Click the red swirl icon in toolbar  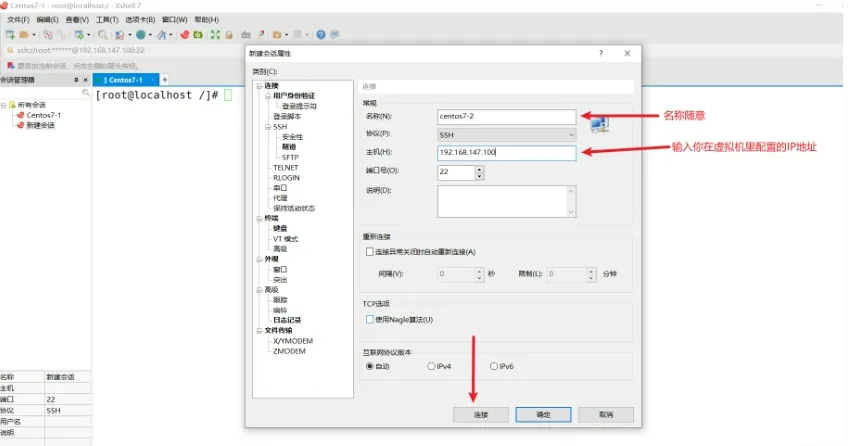point(184,35)
